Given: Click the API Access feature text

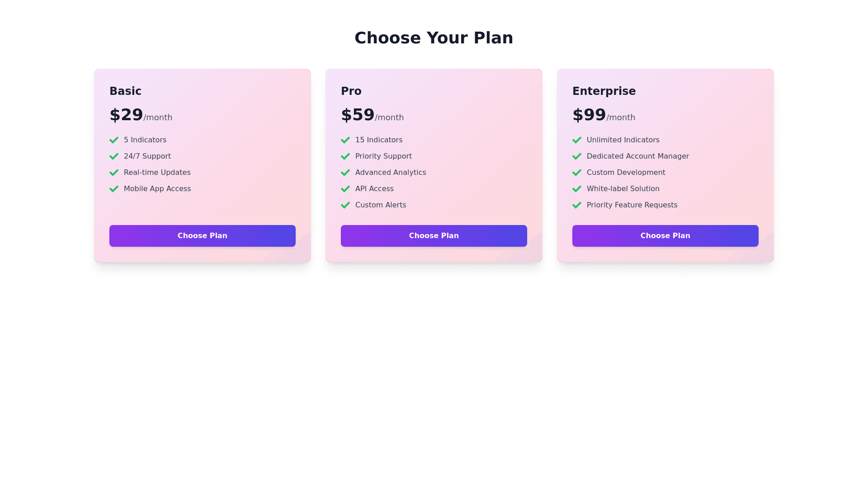Looking at the screenshot, I should [x=374, y=189].
